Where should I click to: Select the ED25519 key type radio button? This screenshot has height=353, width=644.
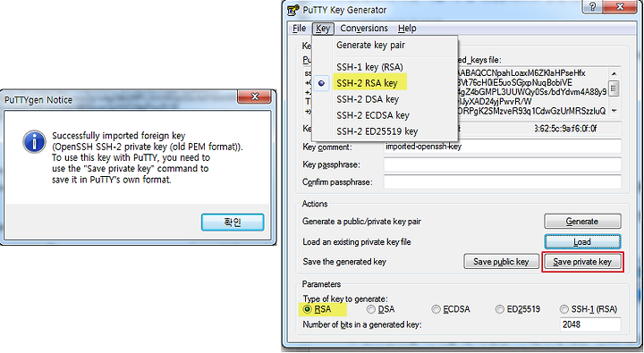(x=499, y=309)
